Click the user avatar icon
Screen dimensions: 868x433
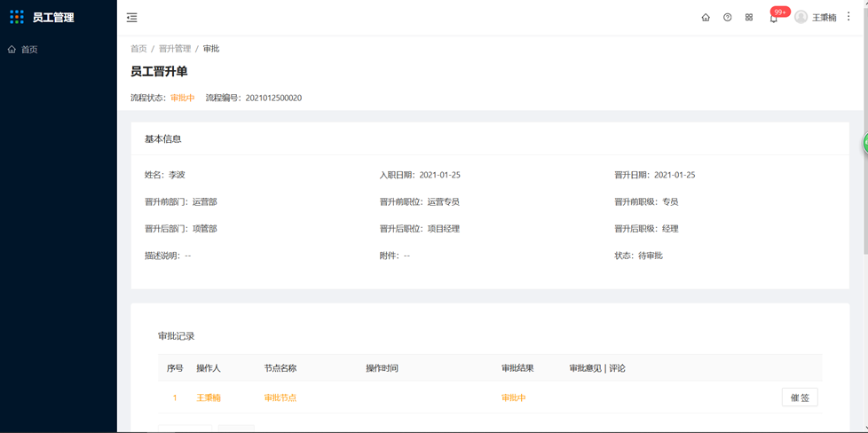click(801, 17)
